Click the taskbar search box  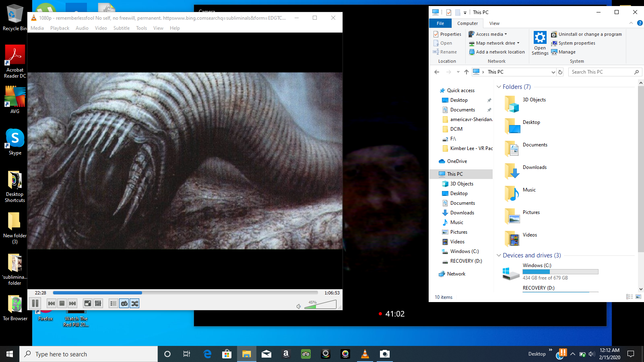(89, 354)
